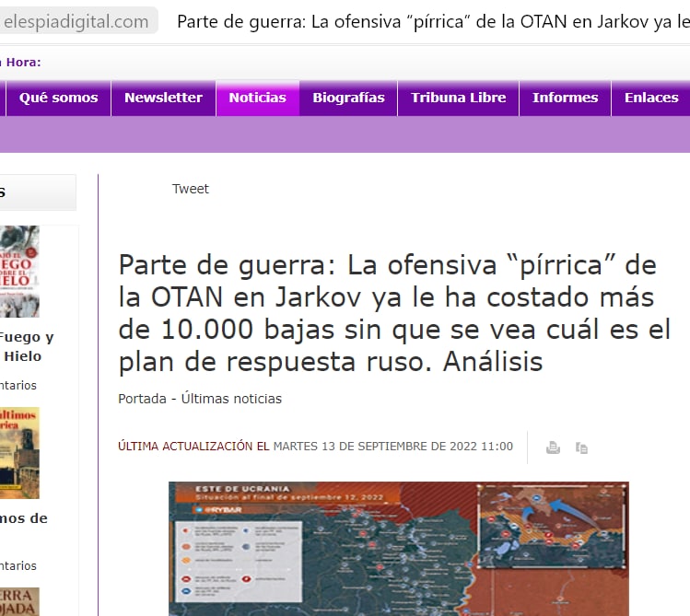Screen dimensions: 690x616
Task: Click the email article icon
Action: pos(581,447)
